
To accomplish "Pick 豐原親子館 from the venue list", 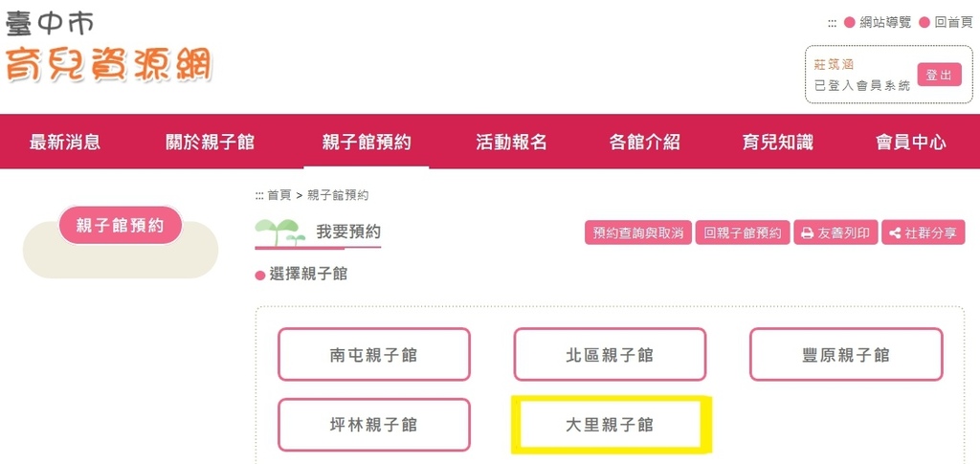I will pos(846,355).
